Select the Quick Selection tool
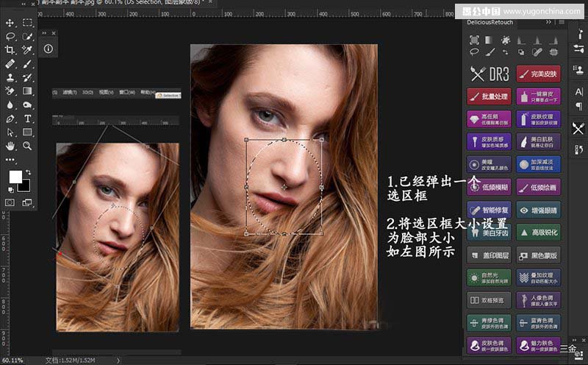The width and height of the screenshot is (588, 365). pyautogui.click(x=27, y=36)
